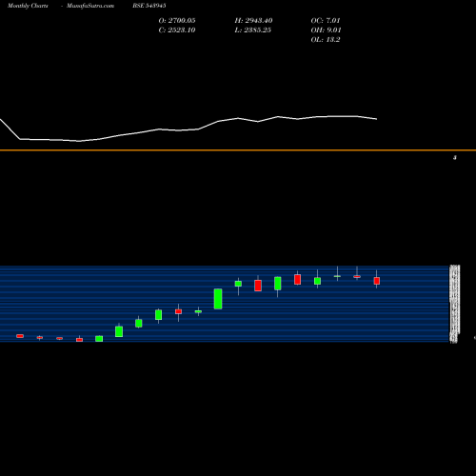The height and width of the screenshot is (476, 476).
Task: Click the open value "O: 2700.05"
Action: (x=177, y=20)
